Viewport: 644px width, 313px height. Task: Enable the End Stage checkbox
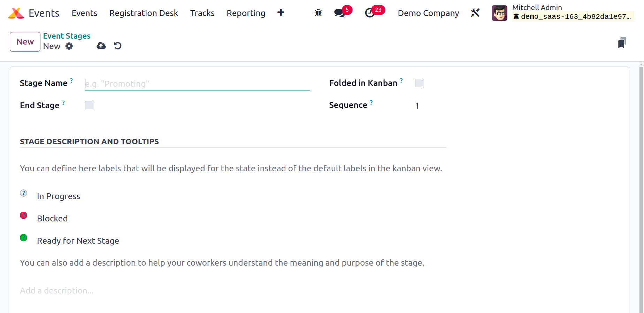(x=89, y=105)
